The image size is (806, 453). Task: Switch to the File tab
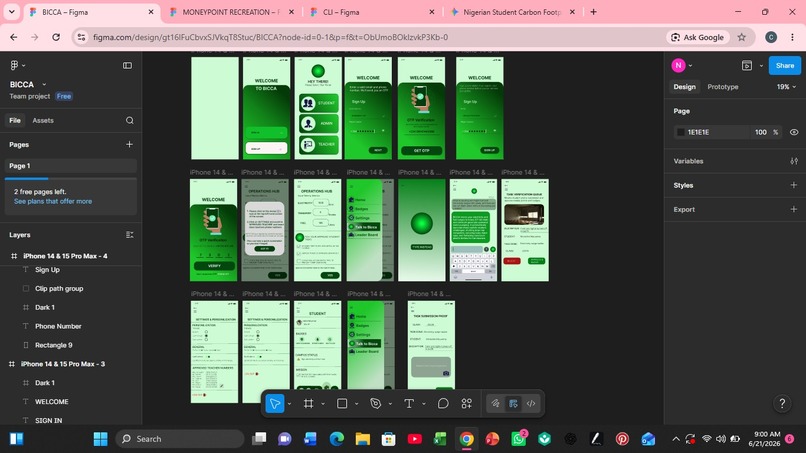pos(15,120)
